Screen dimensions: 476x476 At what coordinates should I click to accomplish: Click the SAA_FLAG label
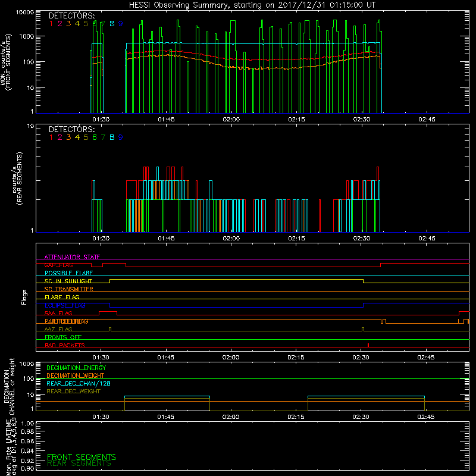[58, 313]
